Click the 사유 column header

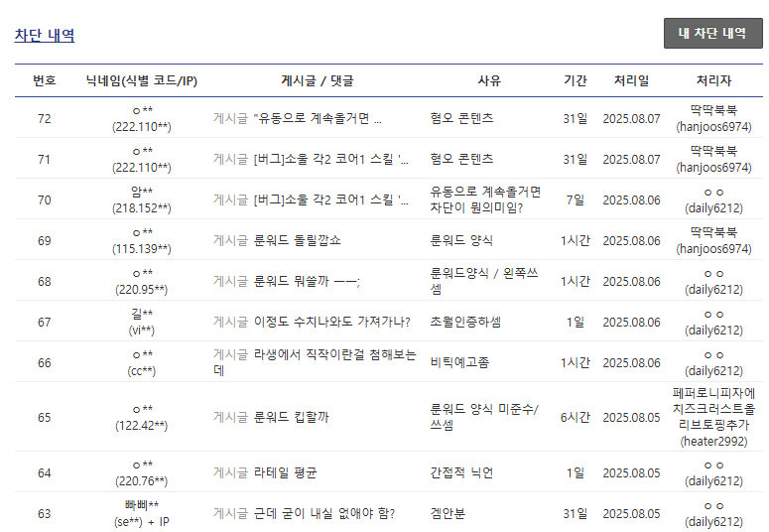point(489,80)
